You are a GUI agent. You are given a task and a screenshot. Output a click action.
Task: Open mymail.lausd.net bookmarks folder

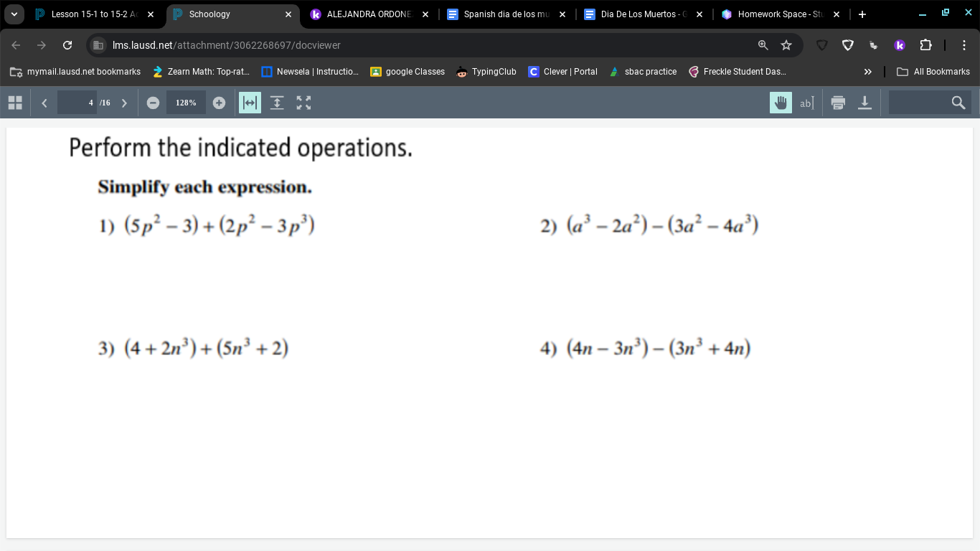coord(75,72)
